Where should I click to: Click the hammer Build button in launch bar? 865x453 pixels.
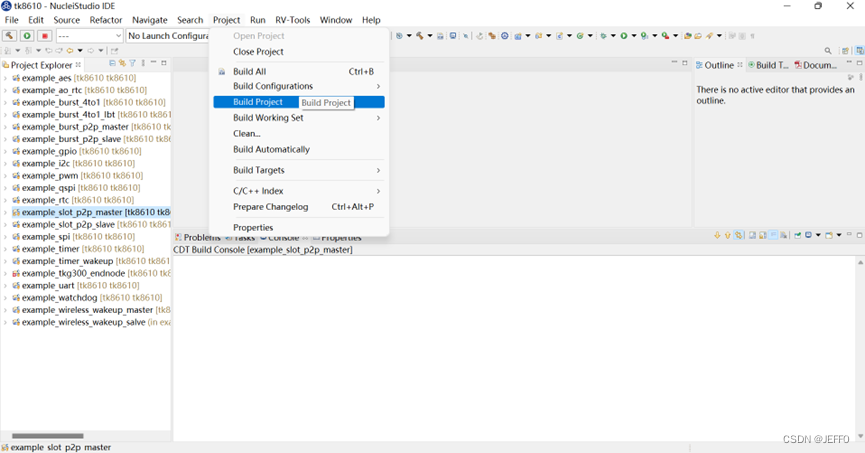(9, 35)
